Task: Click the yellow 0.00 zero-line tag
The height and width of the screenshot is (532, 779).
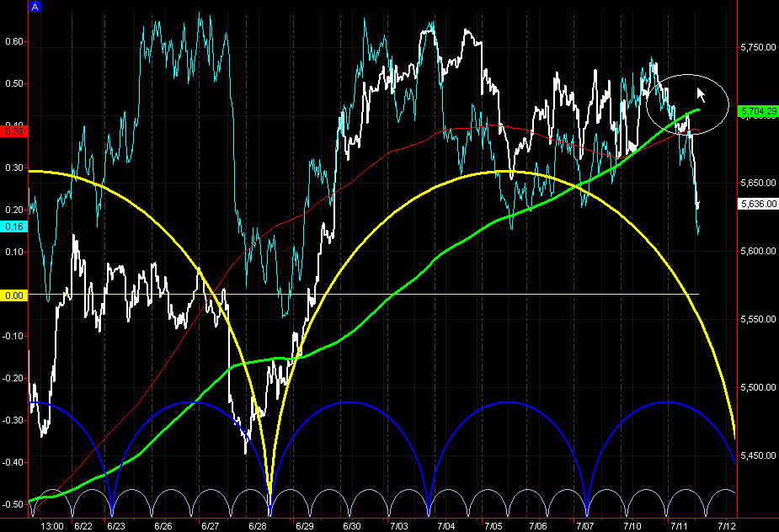Action: point(14,295)
